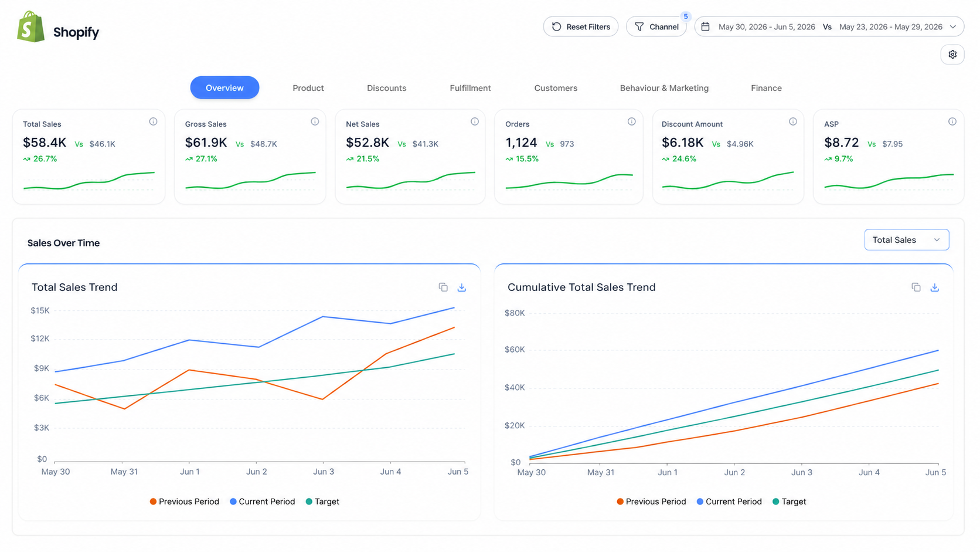The height and width of the screenshot is (552, 980).
Task: Toggle Target in Cumulative trend legend
Action: (790, 502)
